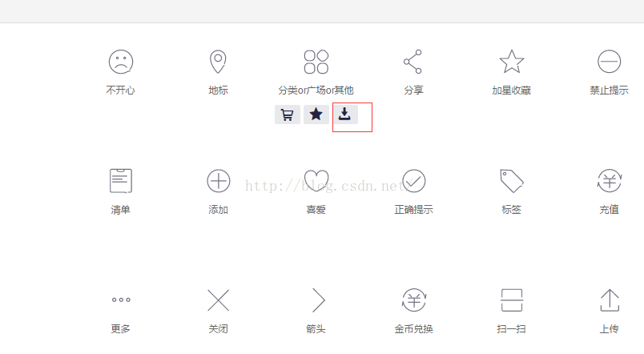This screenshot has width=644, height=354.
Task: Click the 添加 plus circle icon
Action: [219, 181]
